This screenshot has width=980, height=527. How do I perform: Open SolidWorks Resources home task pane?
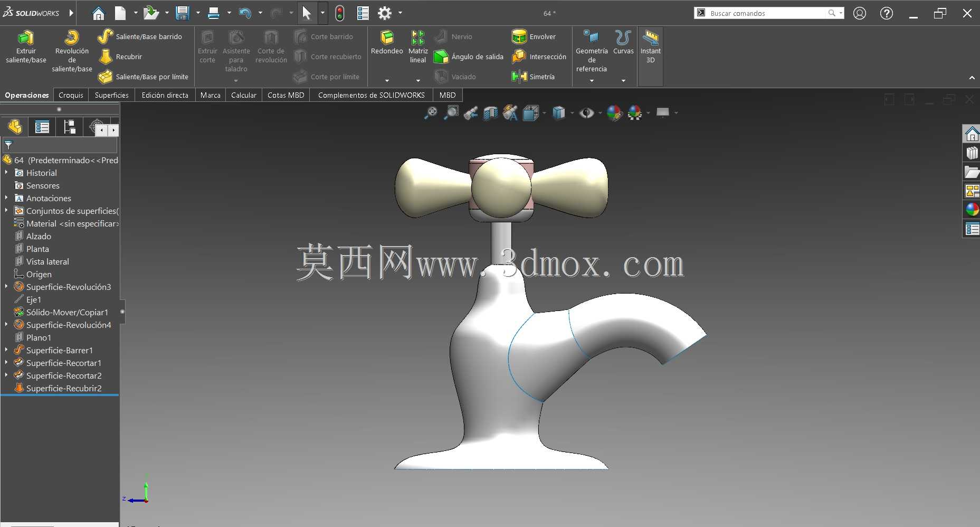[x=972, y=134]
